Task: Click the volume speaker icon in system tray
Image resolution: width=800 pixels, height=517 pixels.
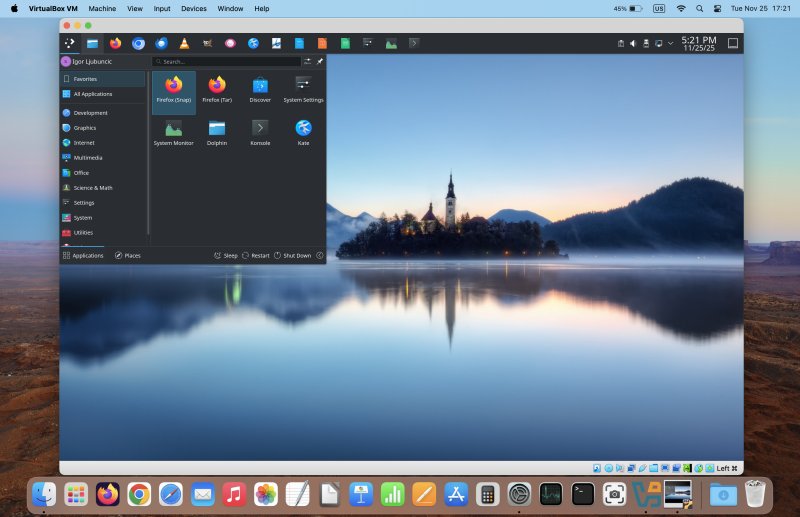Action: 633,43
